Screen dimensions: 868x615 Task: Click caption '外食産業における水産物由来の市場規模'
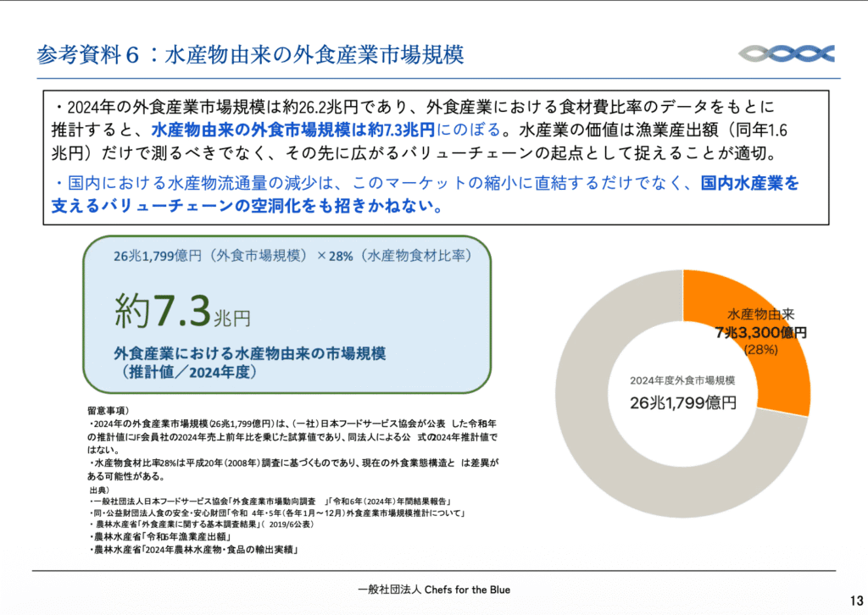pyautogui.click(x=250, y=353)
